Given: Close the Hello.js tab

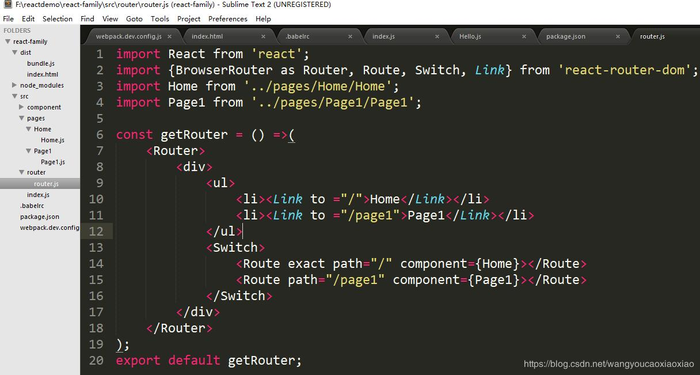Looking at the screenshot, I should (x=524, y=37).
